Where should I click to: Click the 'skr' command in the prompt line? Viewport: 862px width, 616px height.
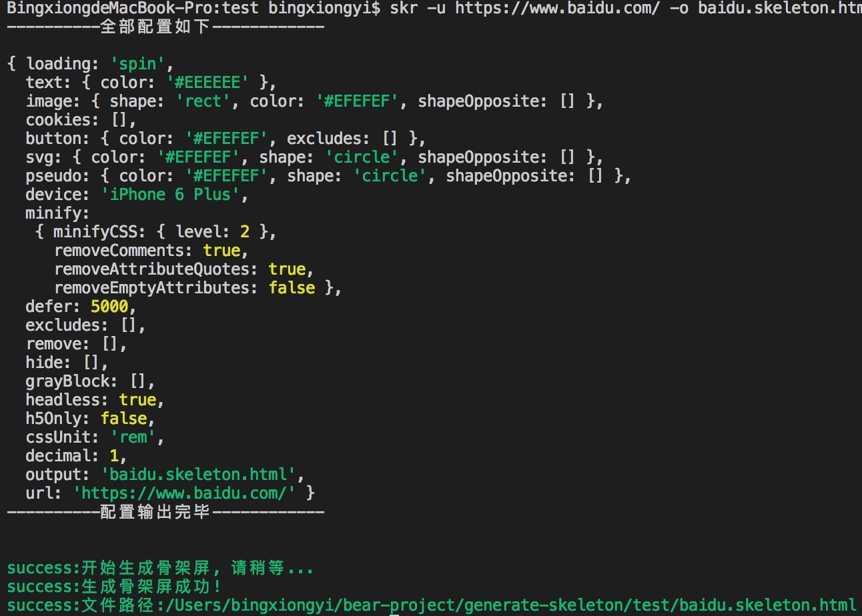tap(404, 9)
